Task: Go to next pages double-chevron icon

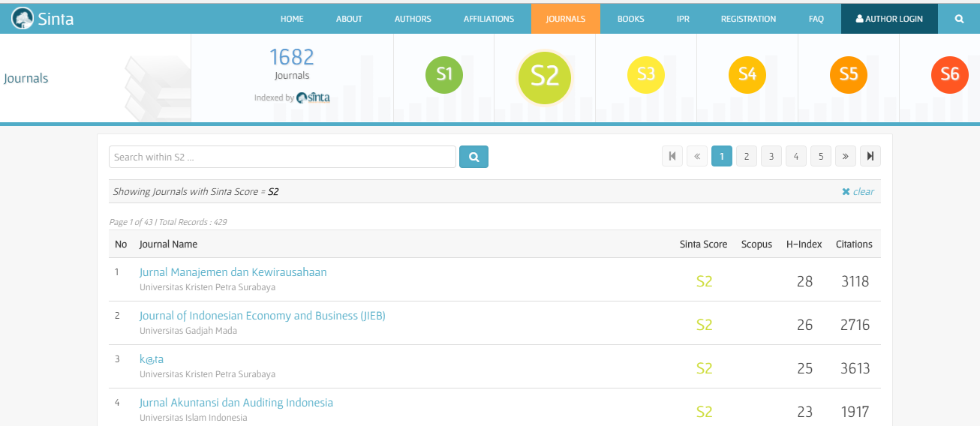Action: 845,156
